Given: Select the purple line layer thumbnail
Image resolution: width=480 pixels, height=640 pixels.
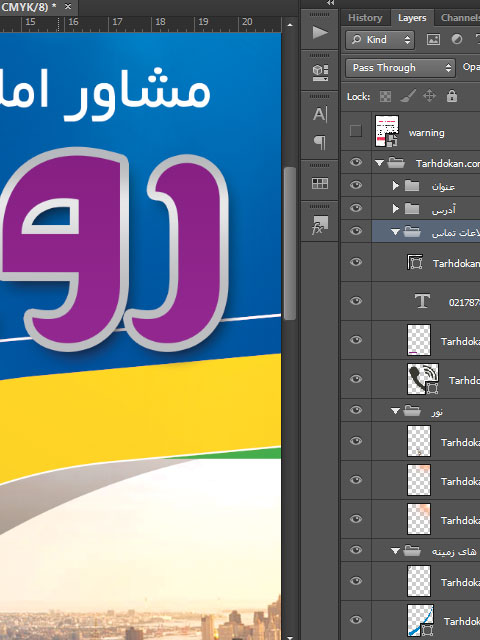Looking at the screenshot, I should coord(419,340).
